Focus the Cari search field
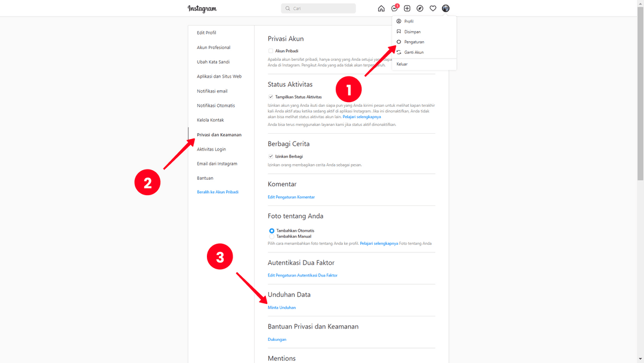Viewport: 644px width, 363px height. pyautogui.click(x=318, y=8)
